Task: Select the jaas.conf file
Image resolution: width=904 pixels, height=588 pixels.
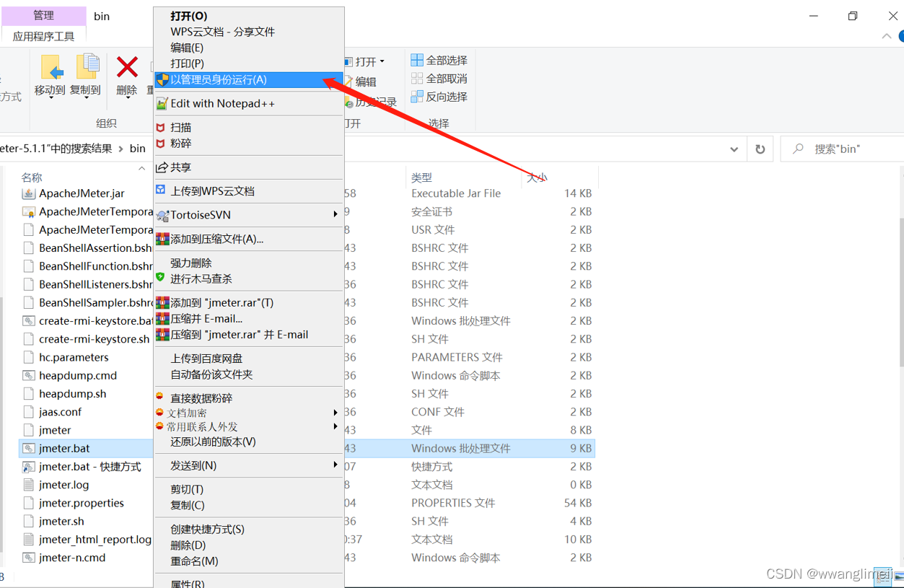Action: (60, 412)
